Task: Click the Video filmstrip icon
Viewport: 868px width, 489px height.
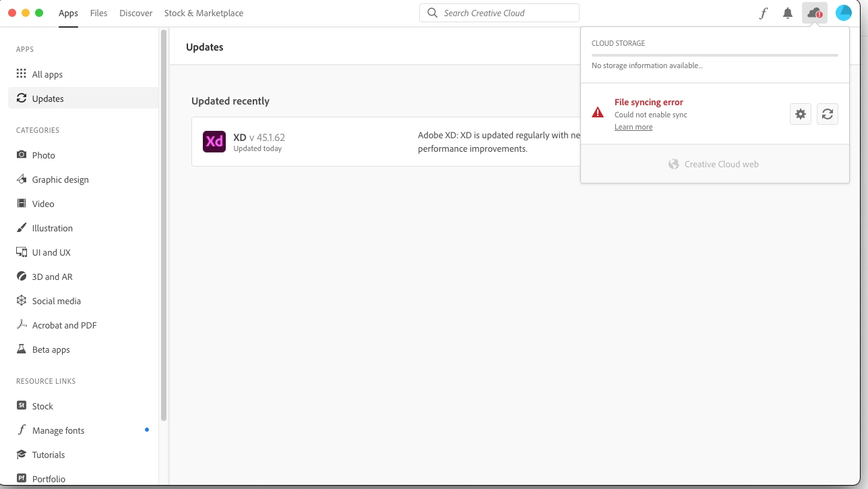Action: (22, 204)
